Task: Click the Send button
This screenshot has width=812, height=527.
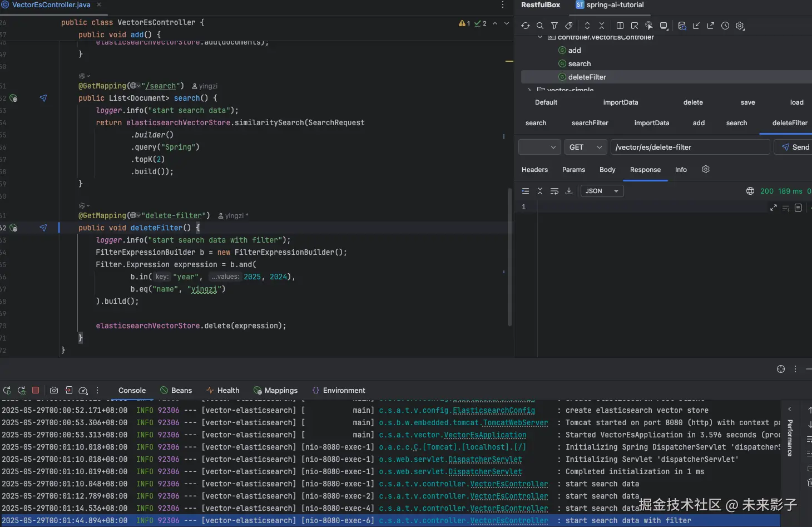Action: pos(795,147)
